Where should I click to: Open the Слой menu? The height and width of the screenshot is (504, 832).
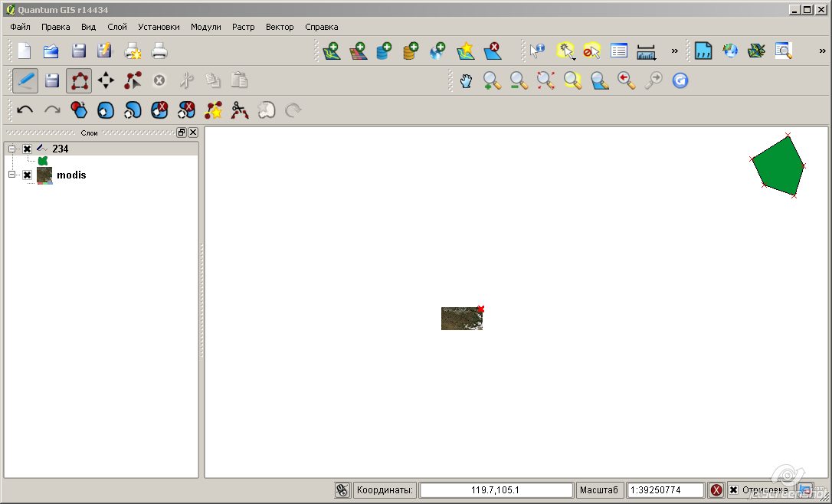(117, 27)
